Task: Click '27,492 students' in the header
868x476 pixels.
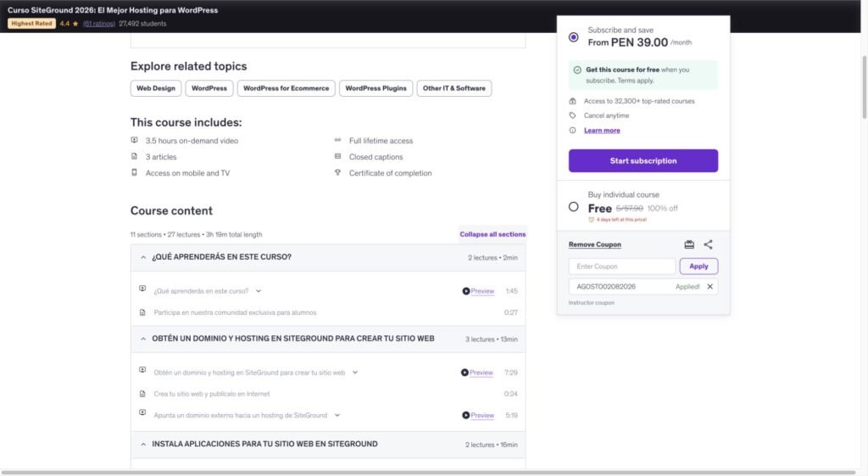Action: (x=142, y=24)
